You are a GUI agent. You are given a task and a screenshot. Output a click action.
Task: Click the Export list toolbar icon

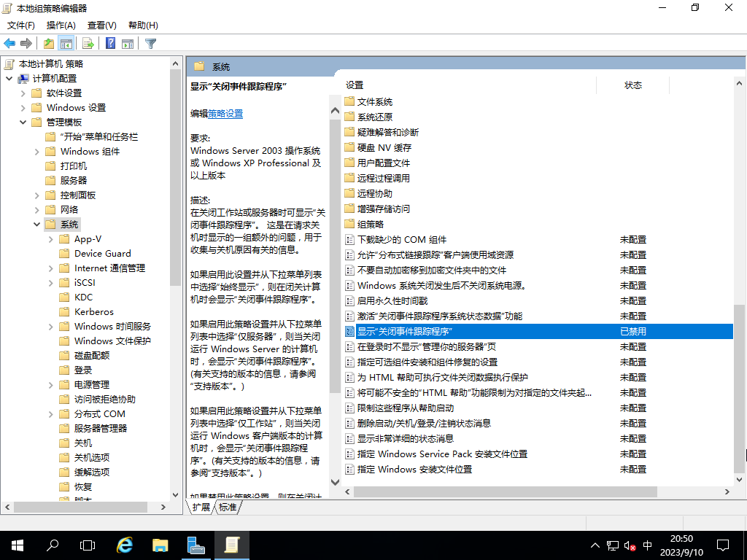(88, 43)
